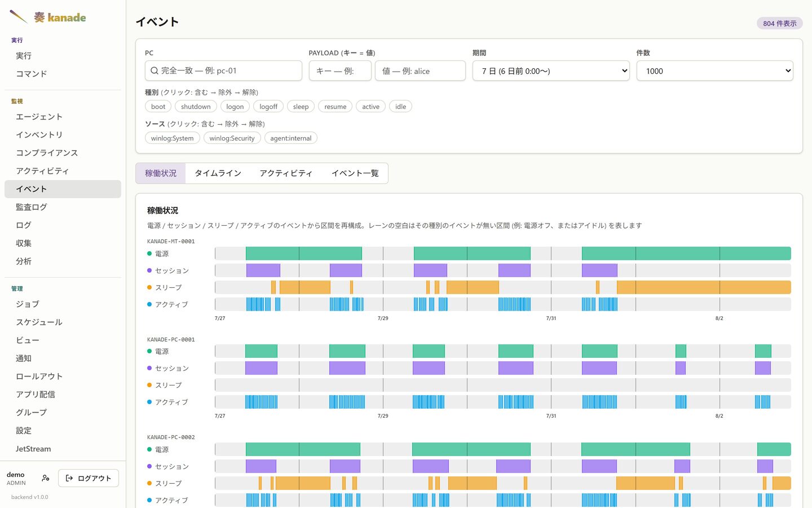Toggle the boot event type filter
Viewport: 812px width, 508px height.
158,107
